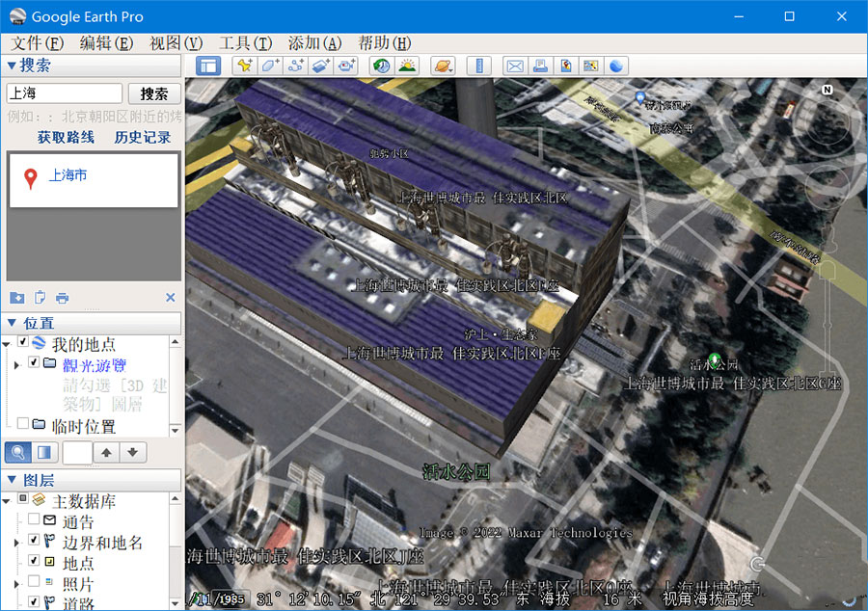Open the 工具 menu
Image resolution: width=868 pixels, height=611 pixels.
[245, 42]
